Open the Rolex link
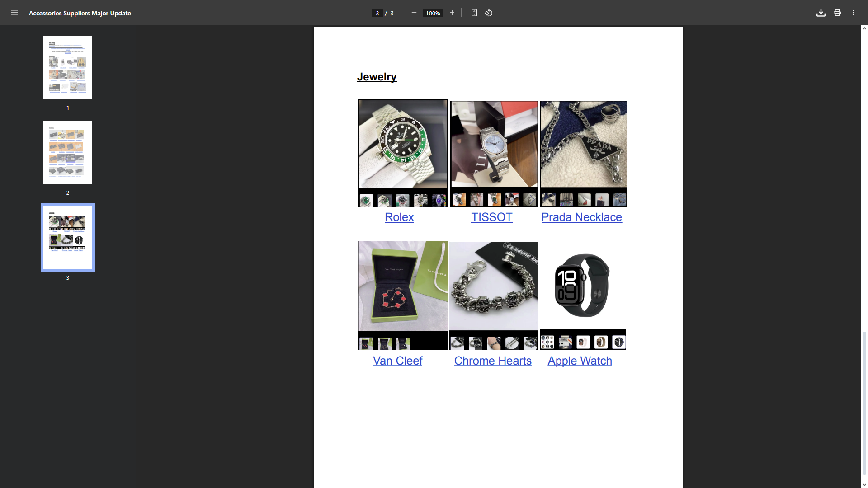The image size is (868, 488). (x=399, y=217)
